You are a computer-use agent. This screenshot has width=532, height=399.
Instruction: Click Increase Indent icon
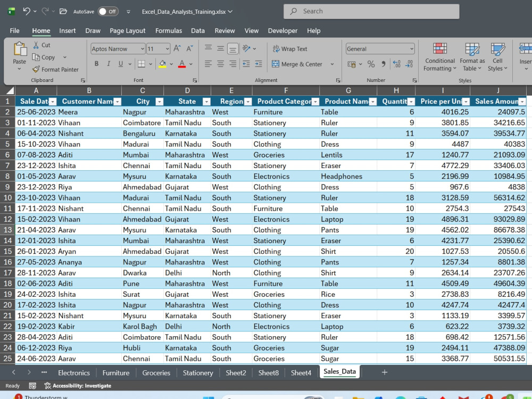(259, 64)
